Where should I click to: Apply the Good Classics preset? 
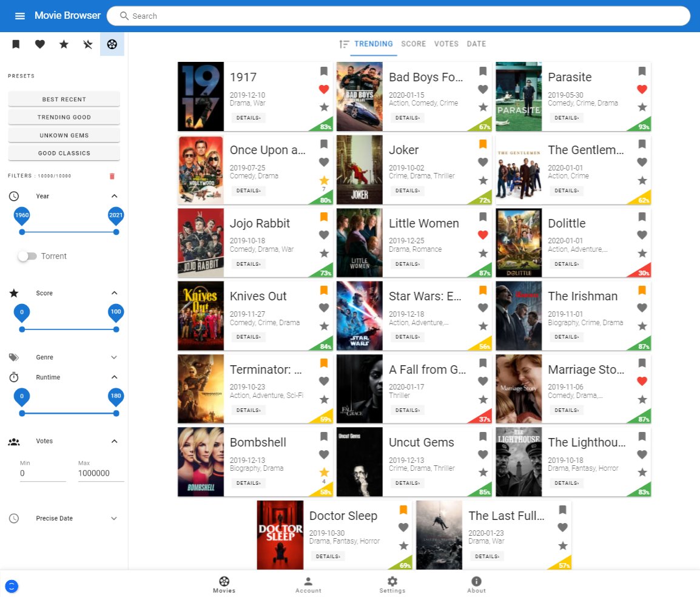(64, 153)
